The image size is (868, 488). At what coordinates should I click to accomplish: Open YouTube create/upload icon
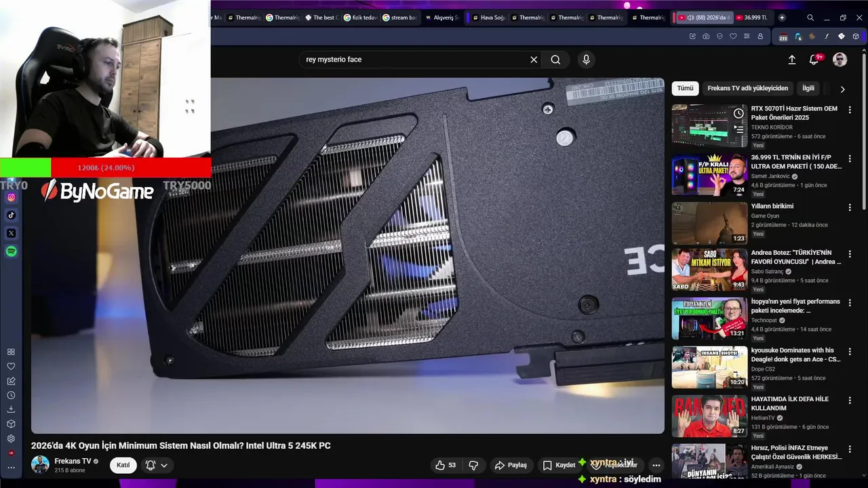(x=791, y=60)
